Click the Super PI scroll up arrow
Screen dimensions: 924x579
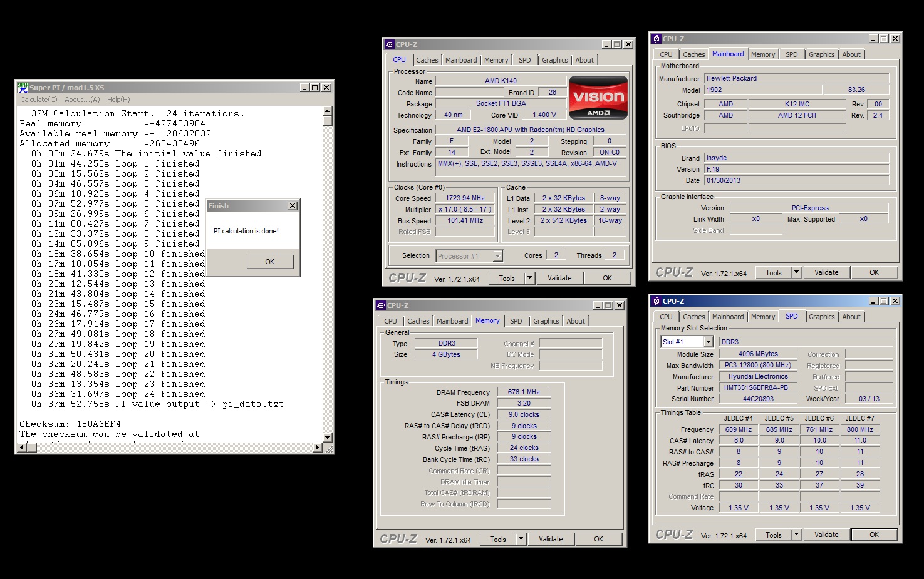pyautogui.click(x=328, y=111)
